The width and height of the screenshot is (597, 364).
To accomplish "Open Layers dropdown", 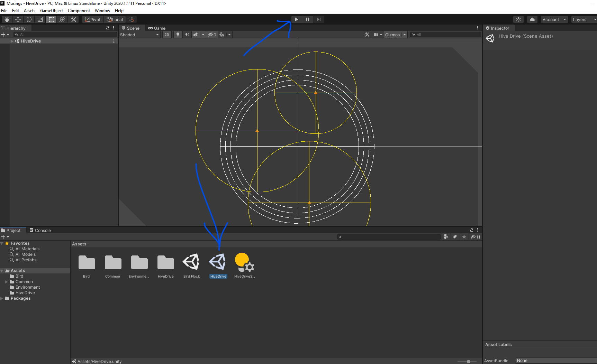I will (584, 19).
